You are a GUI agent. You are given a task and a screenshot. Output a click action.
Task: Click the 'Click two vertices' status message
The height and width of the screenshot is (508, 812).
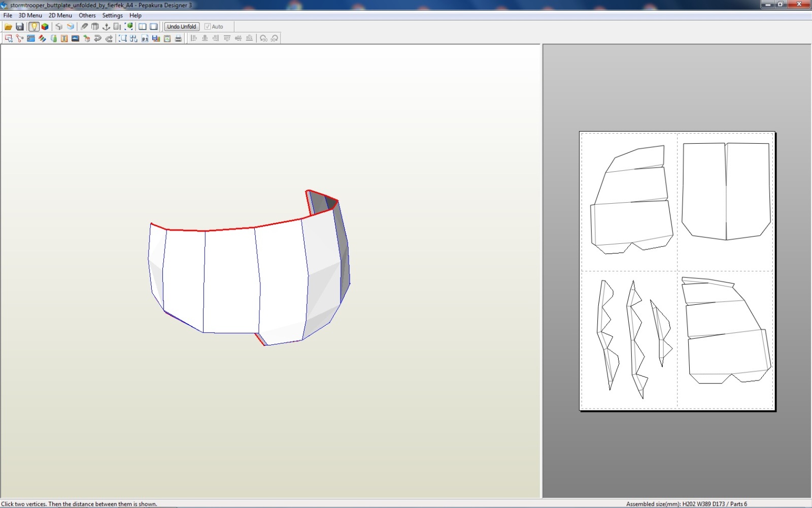79,504
